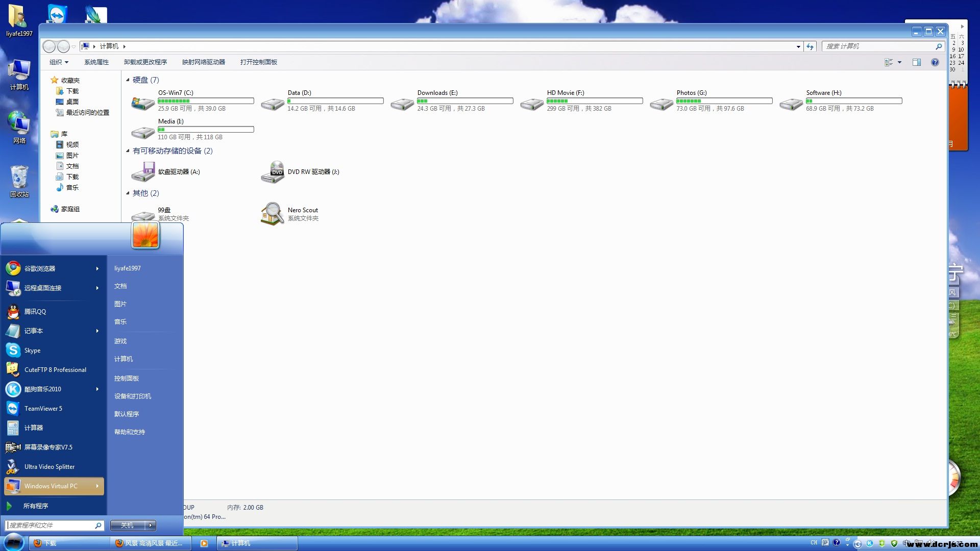980x551 pixels.
Task: Open the DVD RW drive (J:) icon
Action: tap(273, 172)
